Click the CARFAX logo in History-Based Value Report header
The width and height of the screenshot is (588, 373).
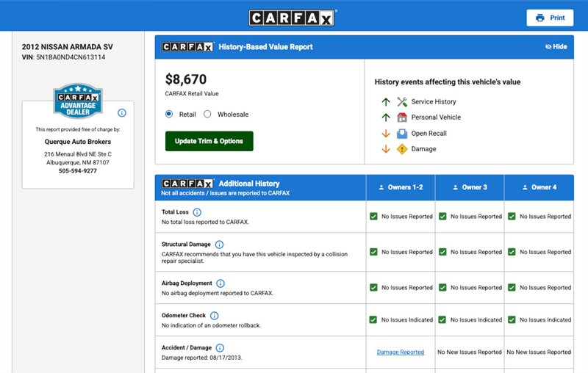pos(188,46)
